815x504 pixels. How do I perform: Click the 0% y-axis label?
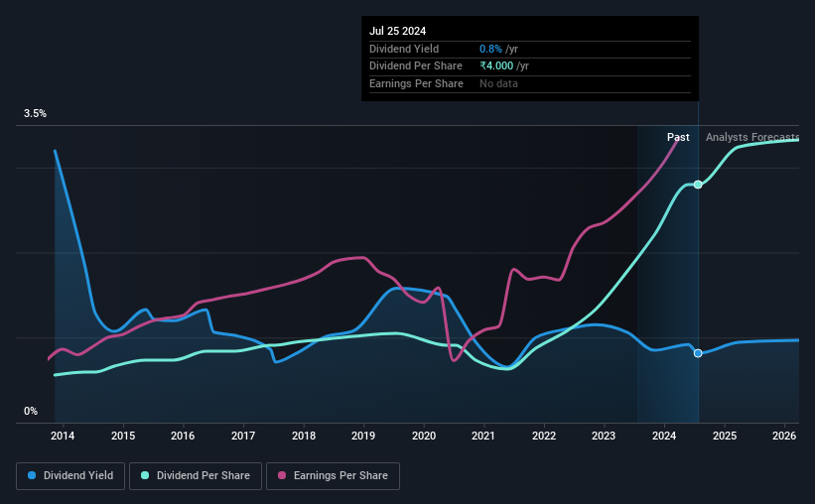pyautogui.click(x=31, y=412)
